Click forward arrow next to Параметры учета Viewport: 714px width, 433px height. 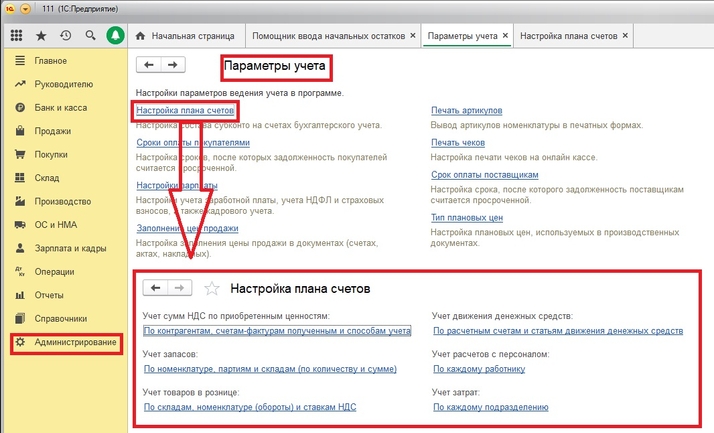[x=174, y=64]
